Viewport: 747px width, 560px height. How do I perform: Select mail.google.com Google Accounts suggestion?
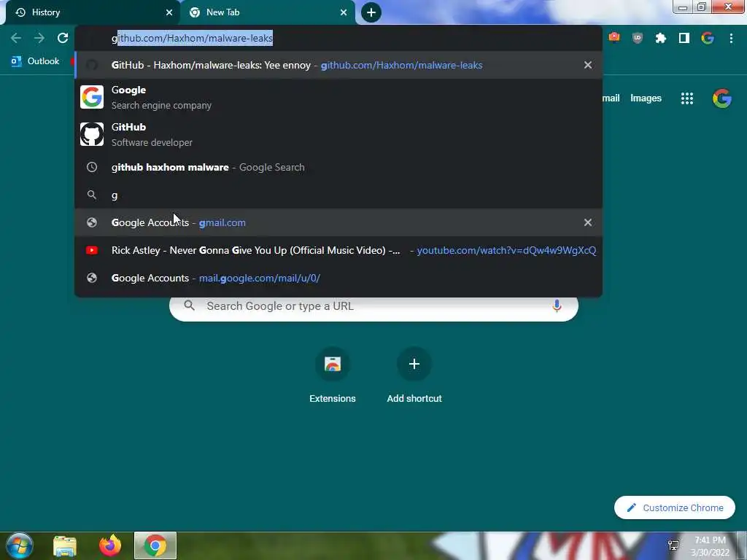click(x=338, y=278)
